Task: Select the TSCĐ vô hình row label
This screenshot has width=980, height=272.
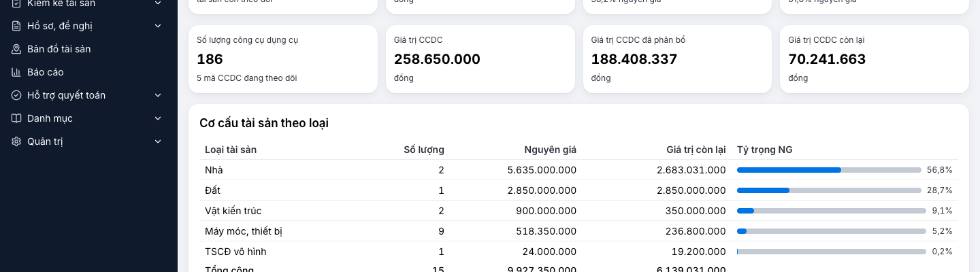Action: [x=235, y=252]
